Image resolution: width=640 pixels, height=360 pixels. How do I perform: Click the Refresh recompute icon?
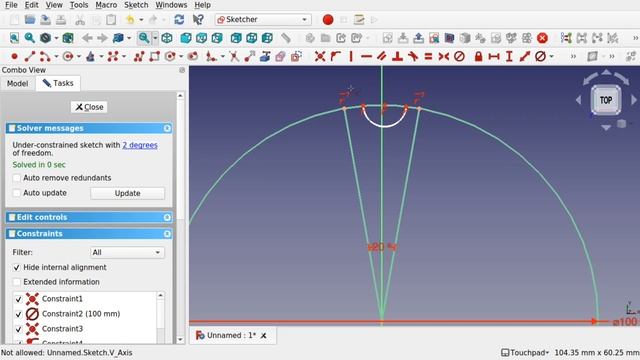click(179, 20)
